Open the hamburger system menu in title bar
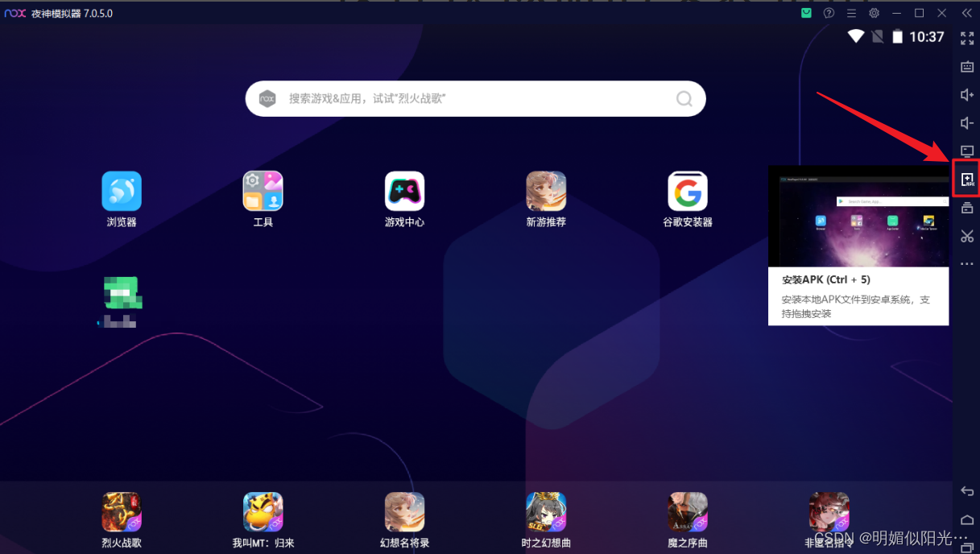The width and height of the screenshot is (980, 554). (x=851, y=13)
